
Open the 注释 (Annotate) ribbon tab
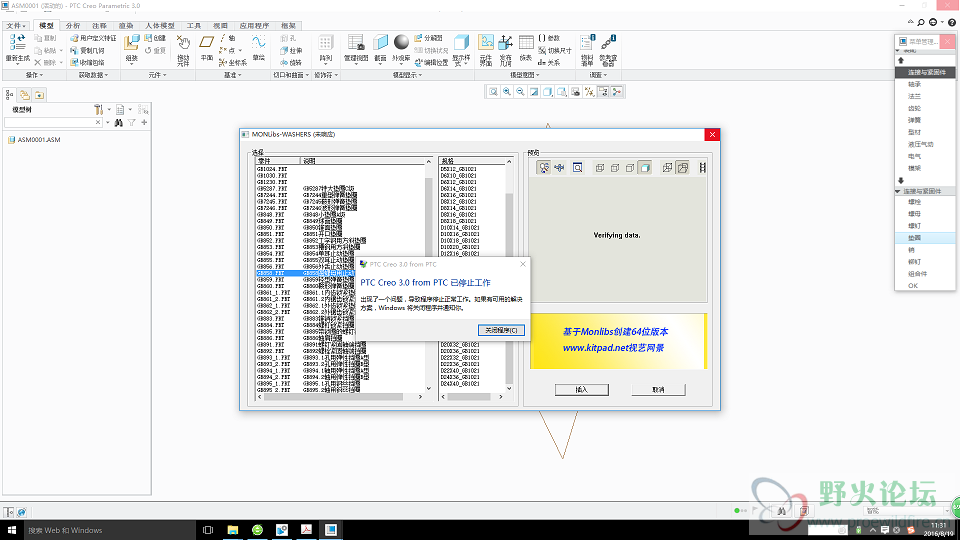click(x=99, y=26)
